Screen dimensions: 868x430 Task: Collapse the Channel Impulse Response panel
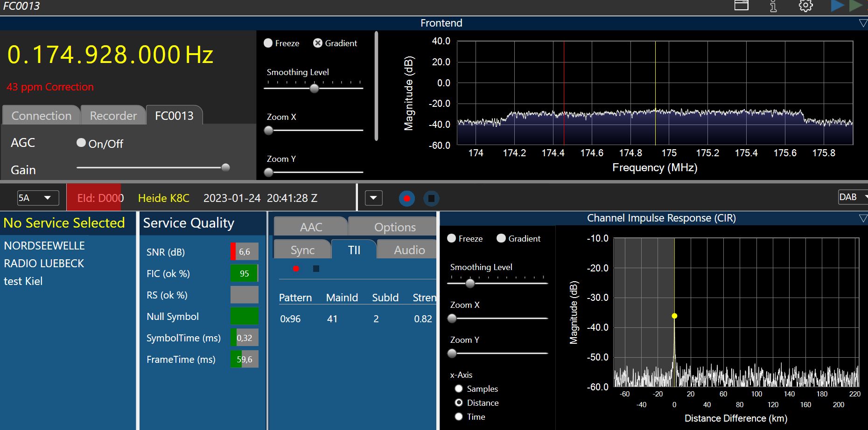863,218
